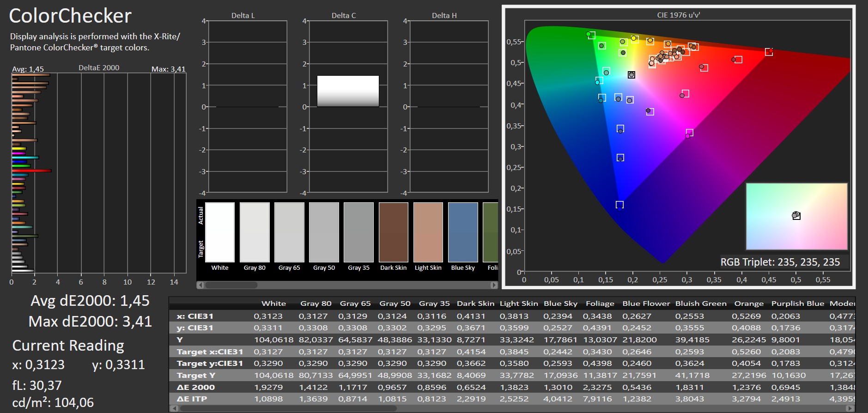
Task: Click the ΔE 2000 row label
Action: [196, 387]
